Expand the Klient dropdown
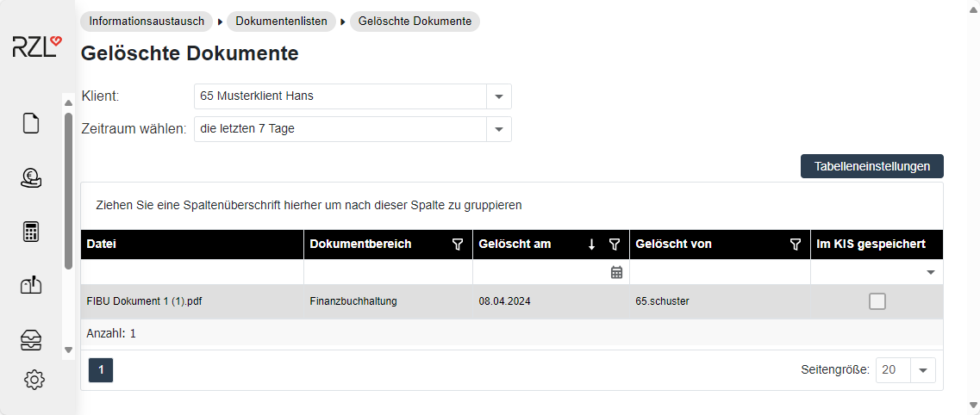The image size is (980, 415). point(499,96)
